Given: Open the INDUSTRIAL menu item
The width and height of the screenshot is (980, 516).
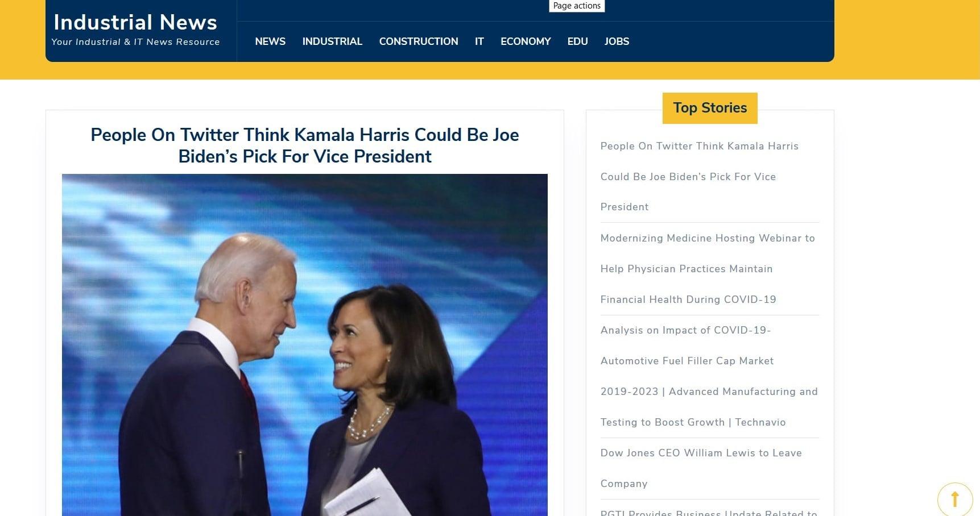Looking at the screenshot, I should (x=332, y=41).
